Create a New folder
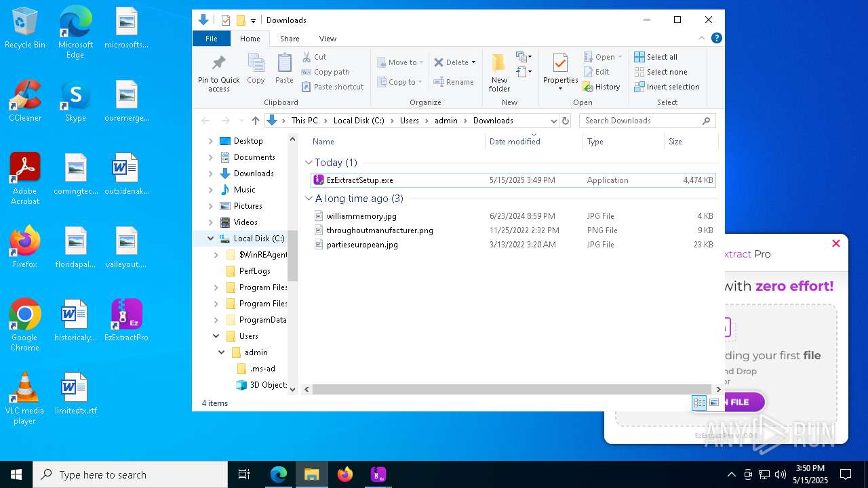 coord(499,73)
